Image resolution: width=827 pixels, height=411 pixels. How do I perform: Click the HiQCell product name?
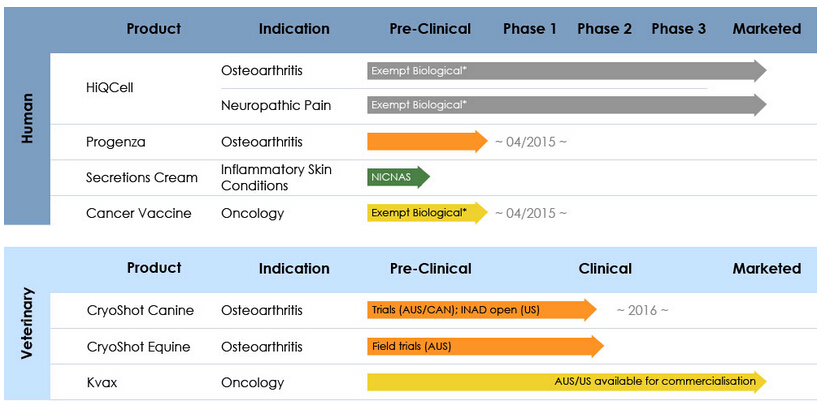(110, 87)
